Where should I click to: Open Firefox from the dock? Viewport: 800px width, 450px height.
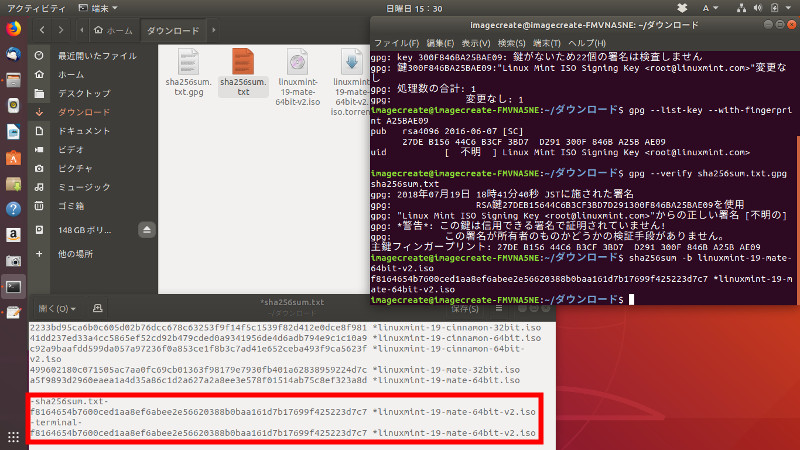[x=13, y=29]
